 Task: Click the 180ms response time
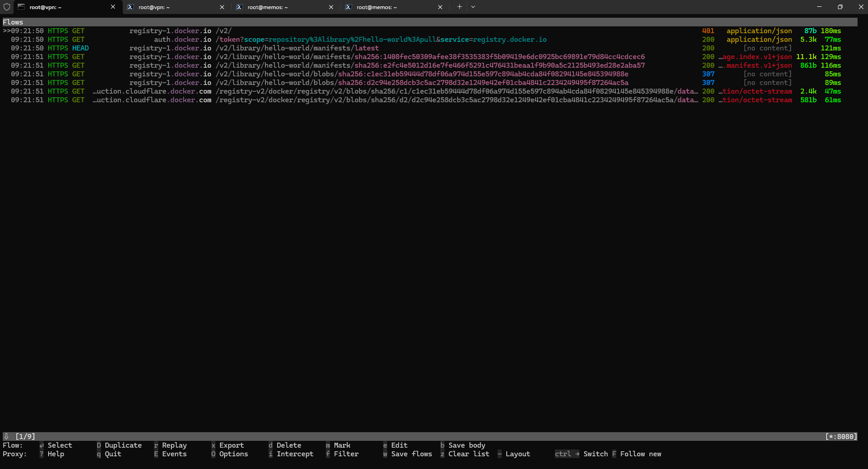click(831, 31)
